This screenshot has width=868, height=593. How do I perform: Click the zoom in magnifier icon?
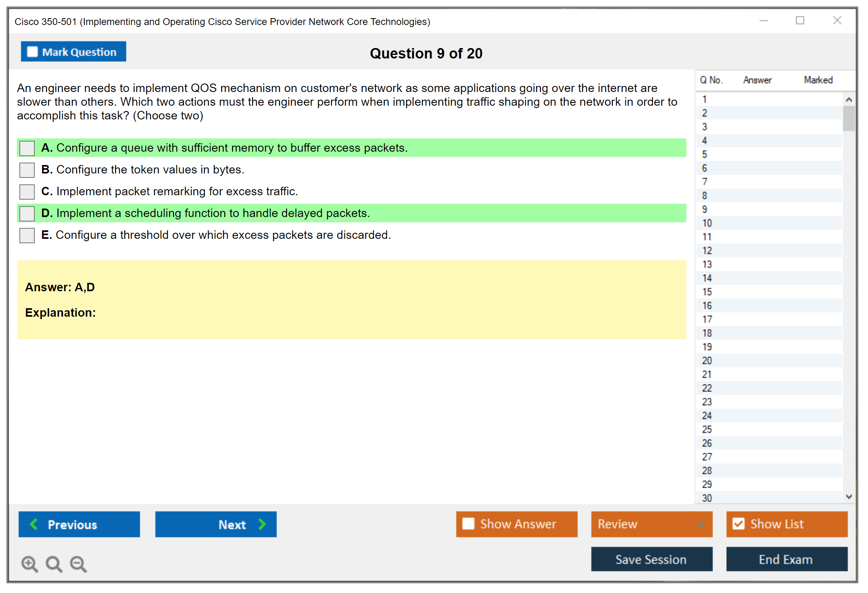[x=29, y=564]
